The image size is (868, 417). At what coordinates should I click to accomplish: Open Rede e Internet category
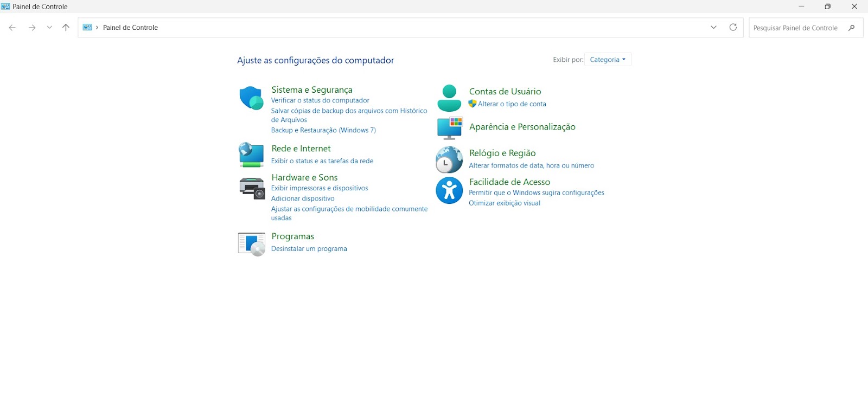coord(301,148)
